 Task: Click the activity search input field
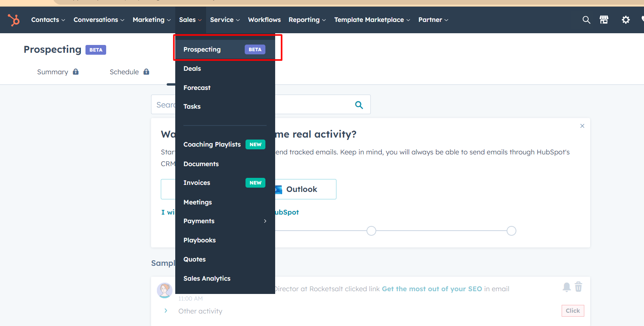261,104
